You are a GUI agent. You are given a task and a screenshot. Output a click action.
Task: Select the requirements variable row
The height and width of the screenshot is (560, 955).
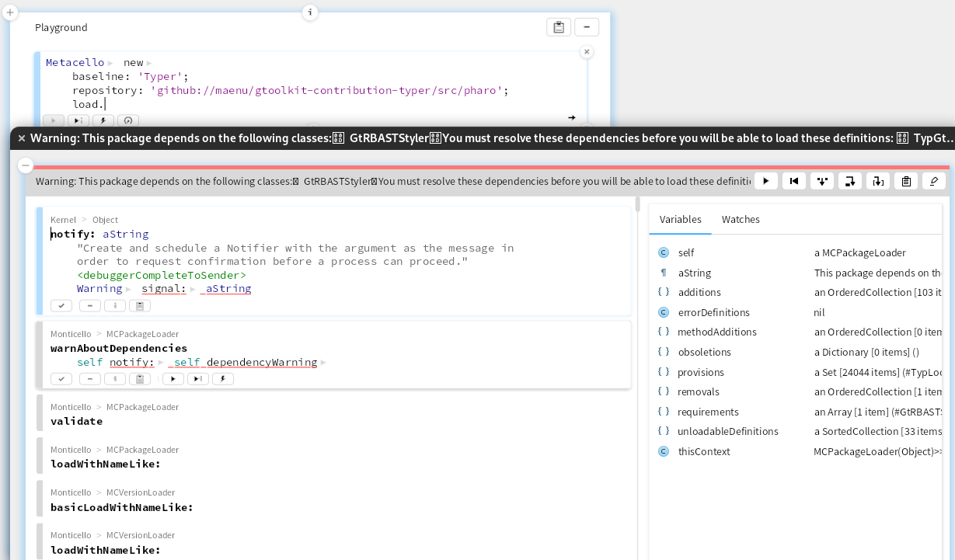(x=796, y=412)
